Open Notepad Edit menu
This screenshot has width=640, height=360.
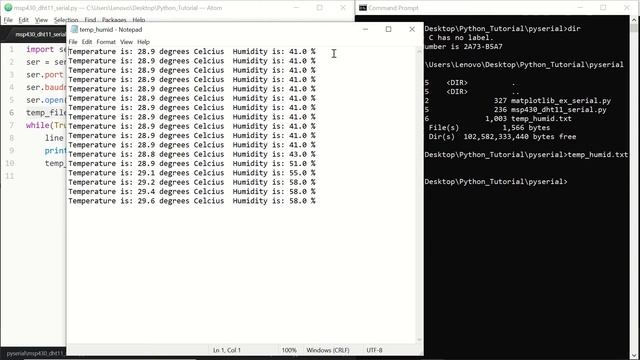pyautogui.click(x=87, y=42)
